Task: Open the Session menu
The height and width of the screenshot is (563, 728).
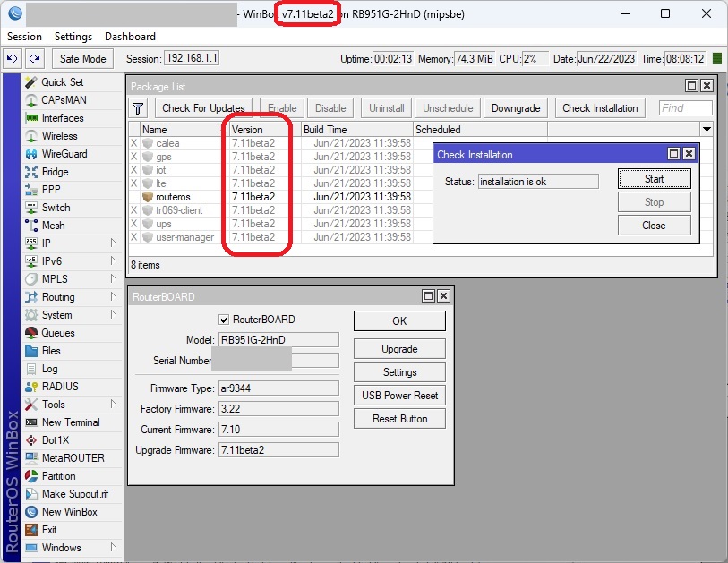Action: point(24,37)
